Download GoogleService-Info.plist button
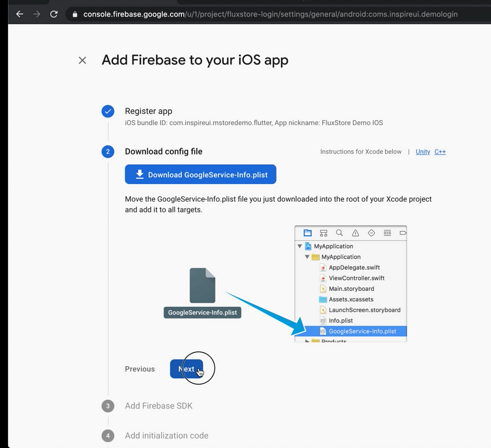The image size is (491, 448). [201, 175]
